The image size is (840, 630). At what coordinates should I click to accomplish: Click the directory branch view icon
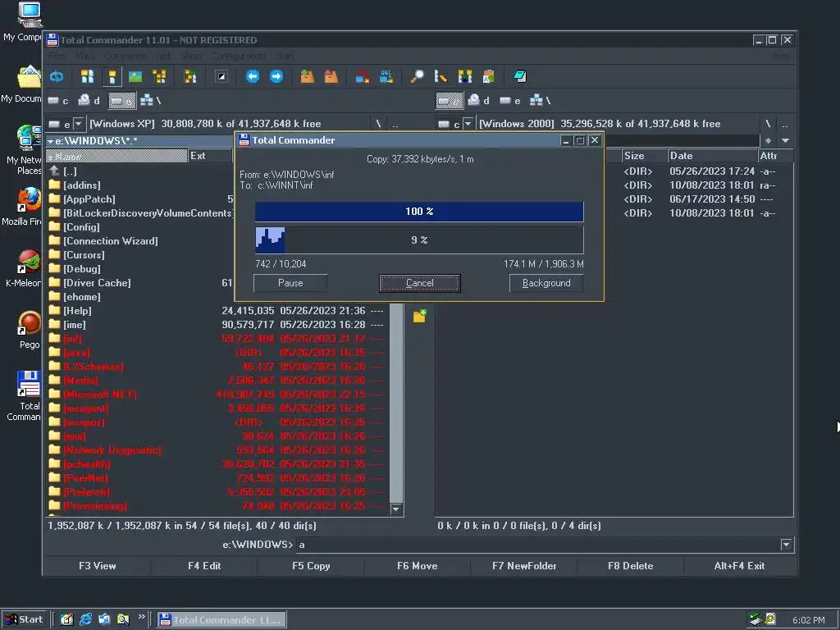(190, 76)
